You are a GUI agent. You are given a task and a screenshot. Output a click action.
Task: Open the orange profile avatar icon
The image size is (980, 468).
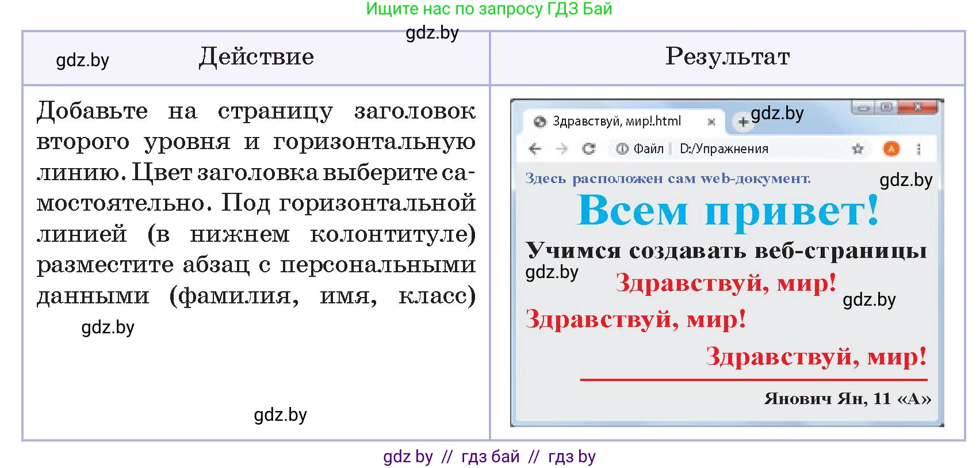click(891, 149)
